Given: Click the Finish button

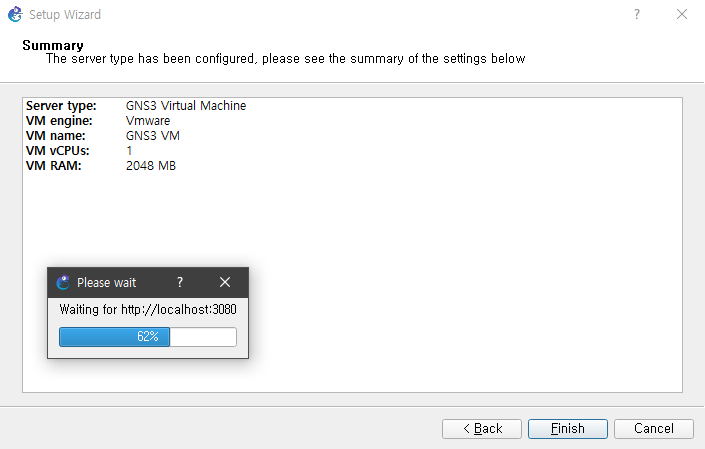Looking at the screenshot, I should click(x=567, y=429).
